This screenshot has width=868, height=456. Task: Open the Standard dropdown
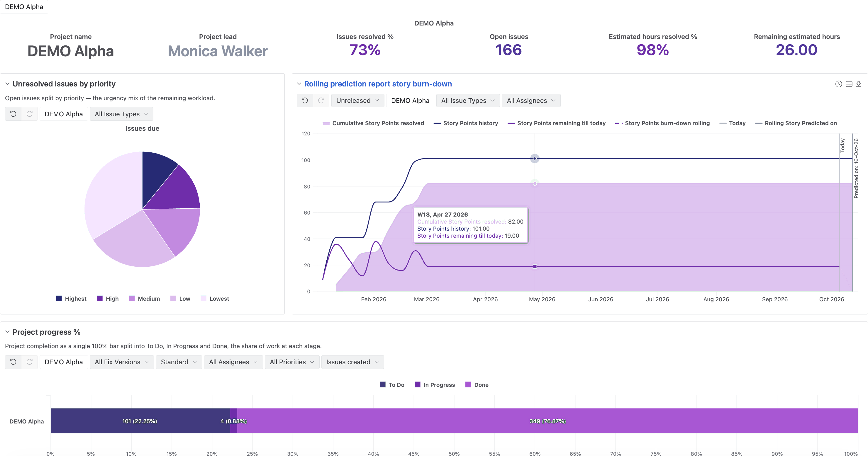179,362
